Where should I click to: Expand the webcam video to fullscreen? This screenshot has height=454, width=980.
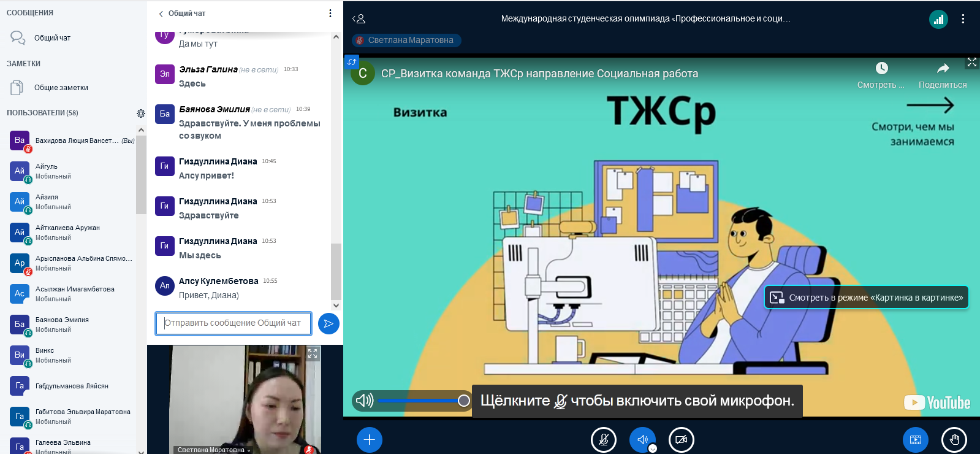(313, 353)
